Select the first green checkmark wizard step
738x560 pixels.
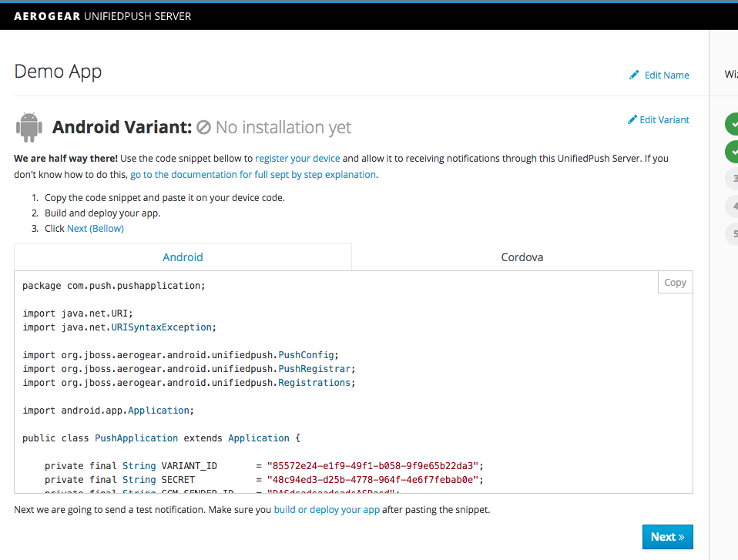[733, 123]
